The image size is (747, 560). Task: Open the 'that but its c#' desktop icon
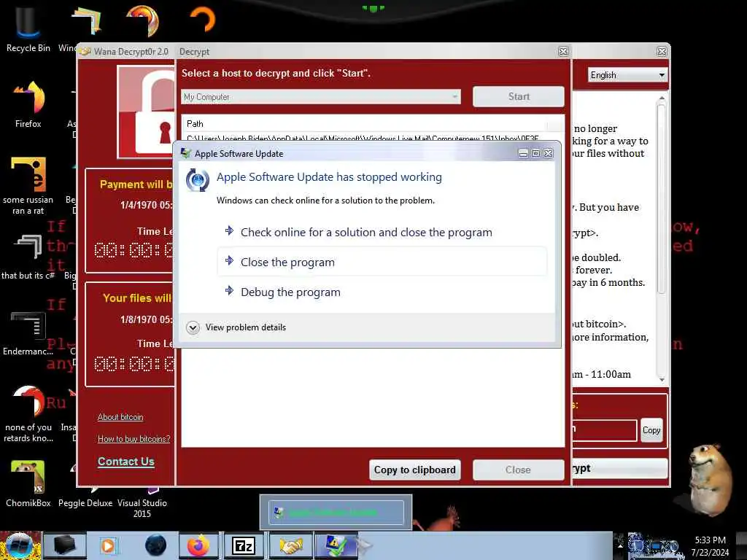pos(28,257)
